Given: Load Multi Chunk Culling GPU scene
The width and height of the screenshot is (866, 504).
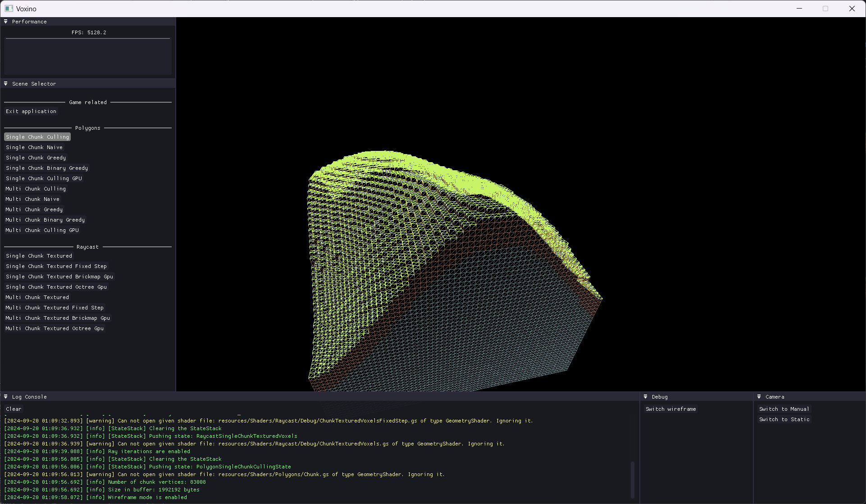Looking at the screenshot, I should pos(42,230).
